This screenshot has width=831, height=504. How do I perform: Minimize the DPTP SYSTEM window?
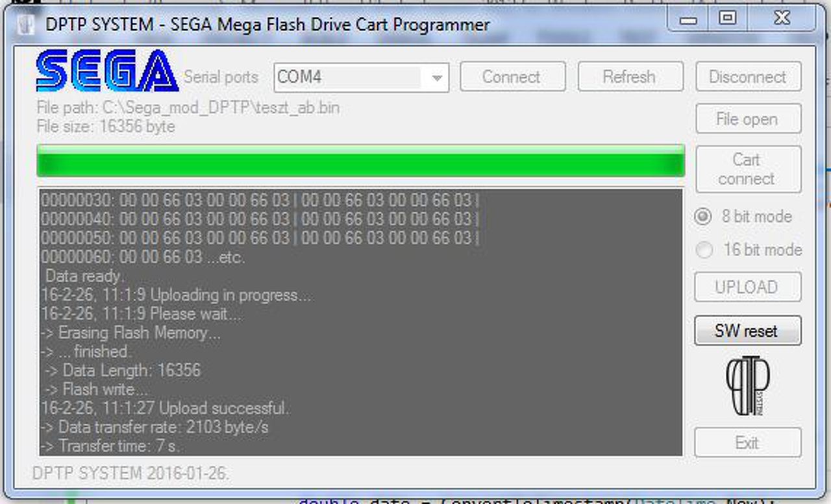(x=689, y=18)
